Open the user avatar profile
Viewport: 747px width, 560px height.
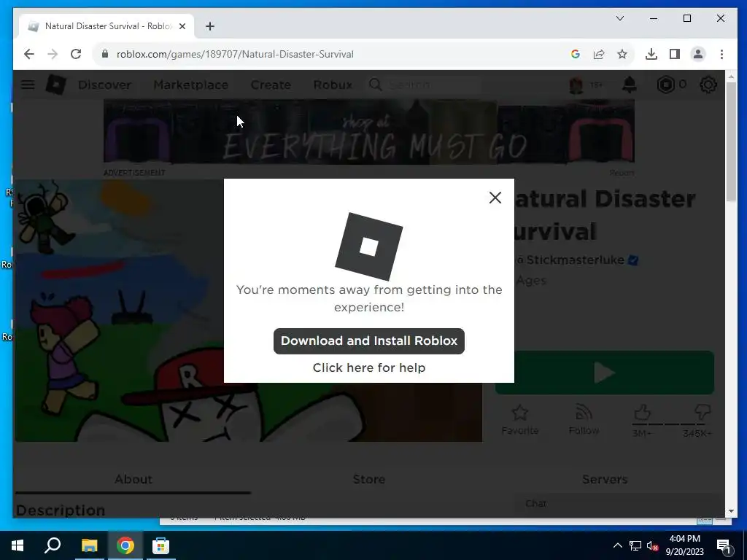[576, 85]
